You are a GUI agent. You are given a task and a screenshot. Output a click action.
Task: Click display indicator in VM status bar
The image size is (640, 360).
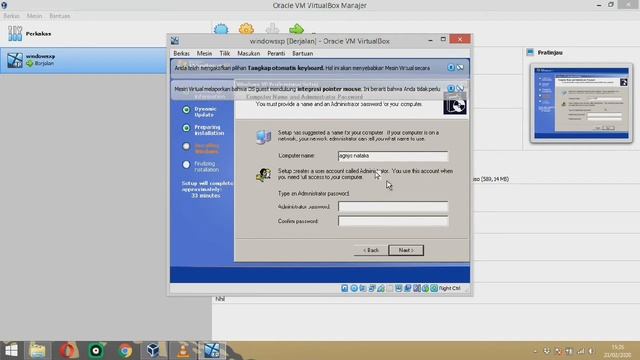398,288
